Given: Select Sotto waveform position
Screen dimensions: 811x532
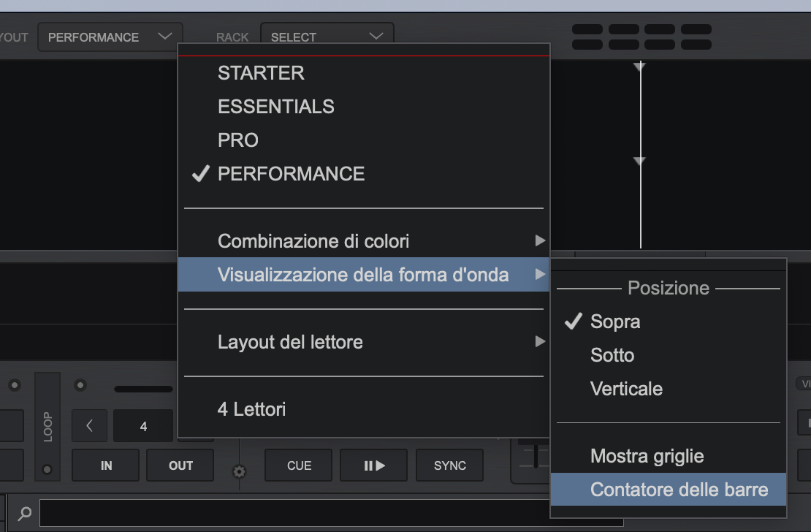Looking at the screenshot, I should click(612, 355).
